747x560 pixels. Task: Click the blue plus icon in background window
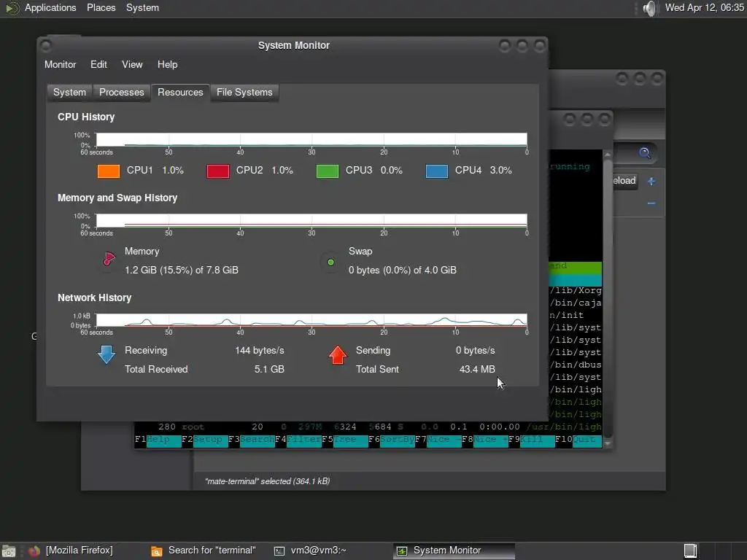[651, 181]
